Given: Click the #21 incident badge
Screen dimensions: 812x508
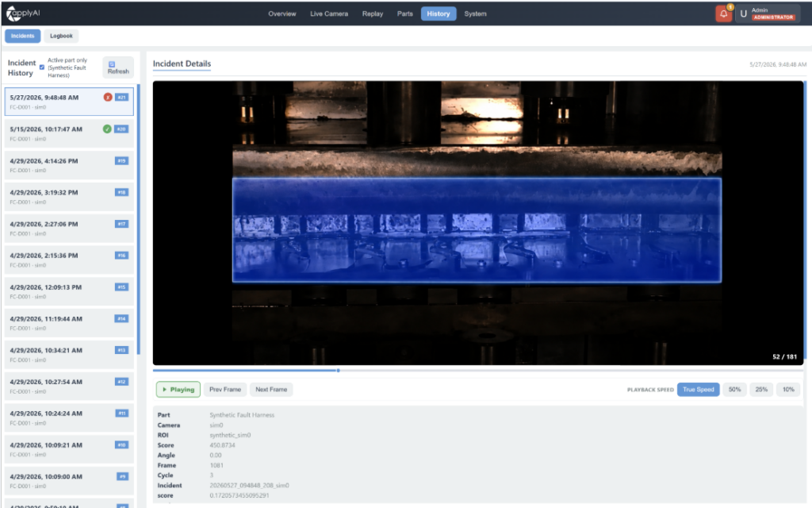Looking at the screenshot, I should click(x=121, y=97).
